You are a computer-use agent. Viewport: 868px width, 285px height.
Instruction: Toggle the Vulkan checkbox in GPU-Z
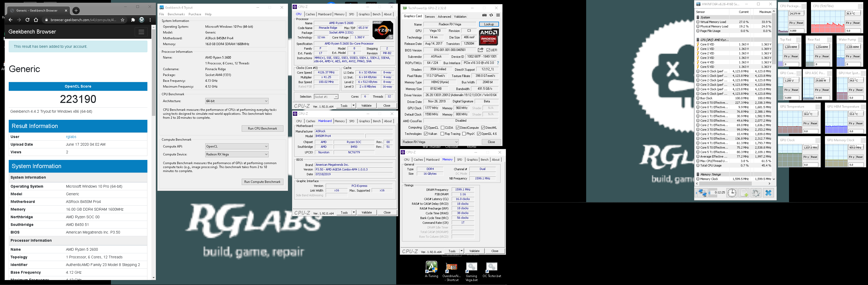coord(426,134)
